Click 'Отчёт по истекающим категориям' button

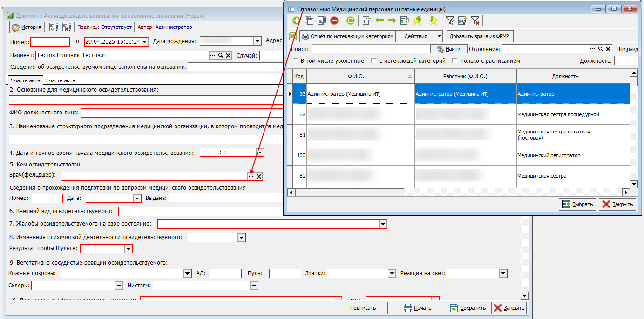click(x=347, y=36)
